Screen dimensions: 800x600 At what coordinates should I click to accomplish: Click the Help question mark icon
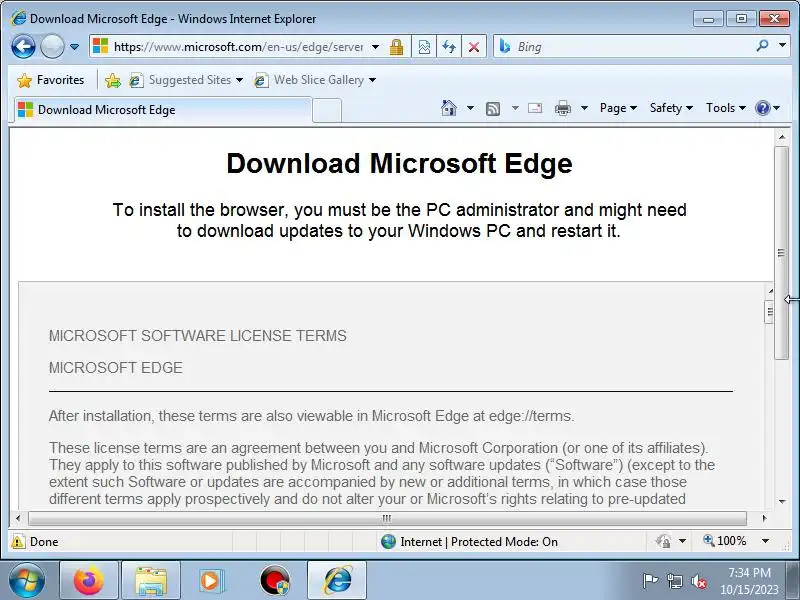click(x=762, y=108)
